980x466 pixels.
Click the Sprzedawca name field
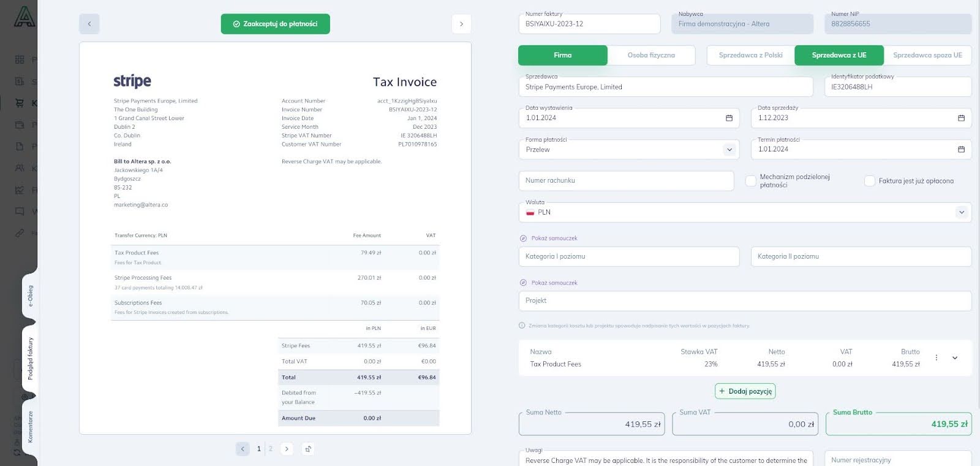pos(665,87)
